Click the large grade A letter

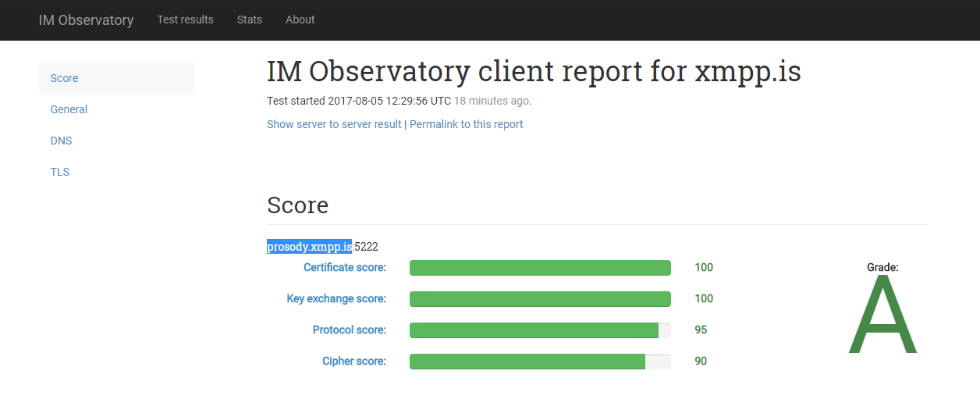882,315
